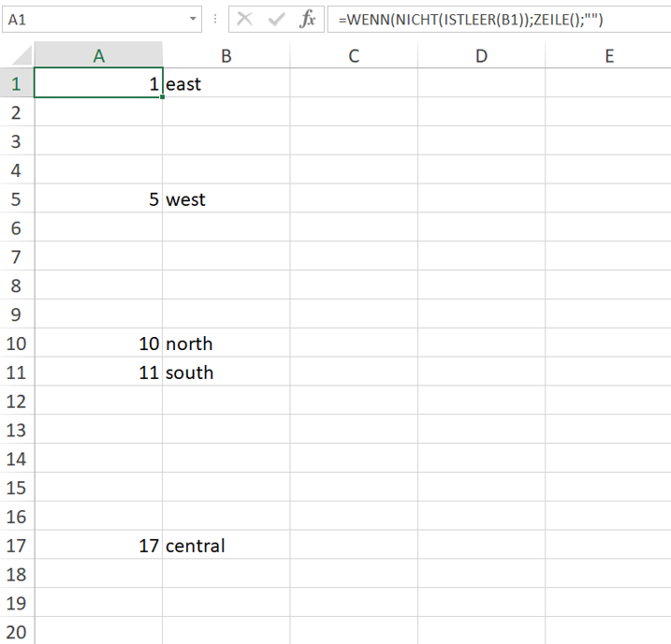The width and height of the screenshot is (671, 644).
Task: Select row 10 header
Action: point(17,343)
